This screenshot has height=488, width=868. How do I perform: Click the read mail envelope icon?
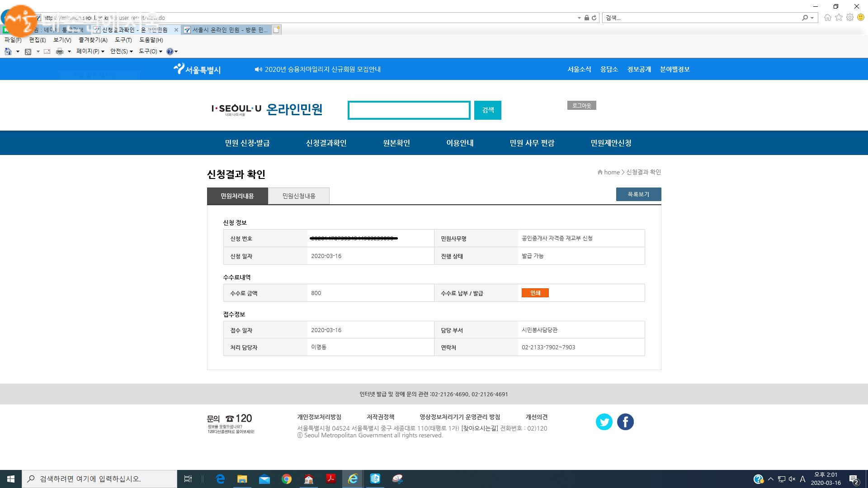coord(47,52)
